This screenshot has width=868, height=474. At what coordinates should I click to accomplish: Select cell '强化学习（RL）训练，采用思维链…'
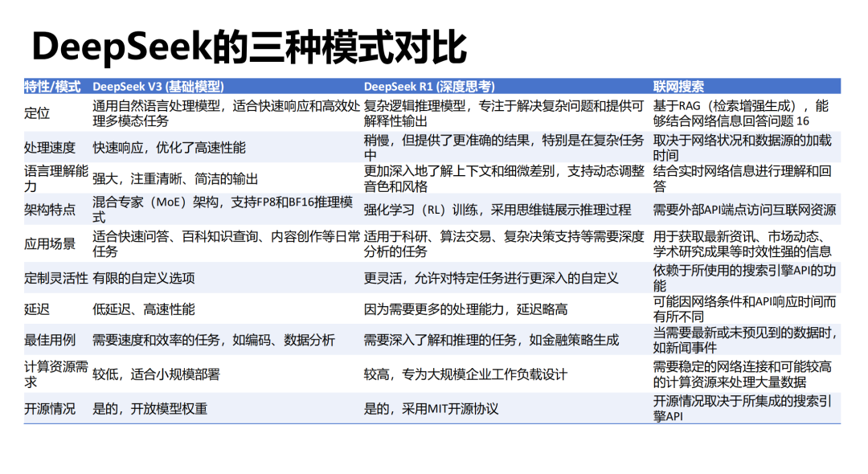point(497,210)
